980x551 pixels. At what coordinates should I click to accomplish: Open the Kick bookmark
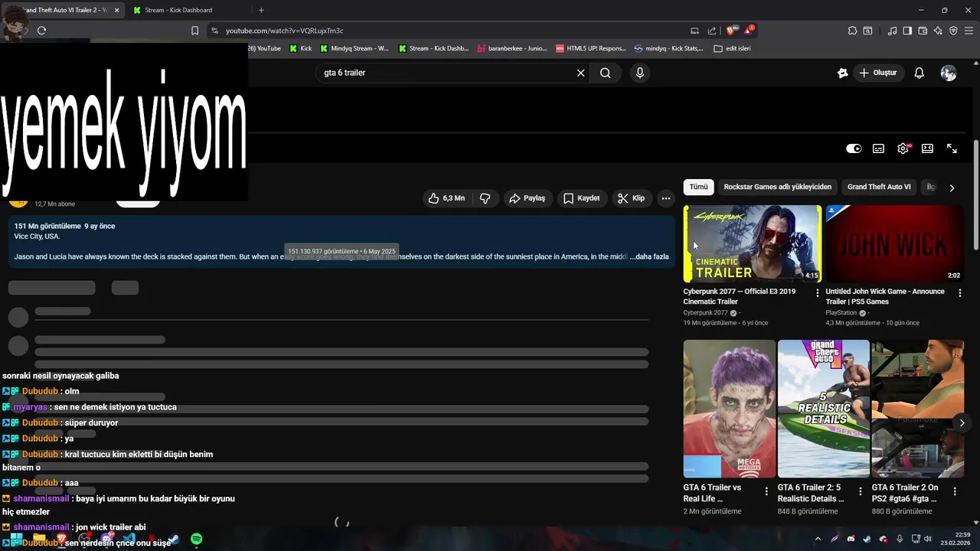pyautogui.click(x=301, y=48)
